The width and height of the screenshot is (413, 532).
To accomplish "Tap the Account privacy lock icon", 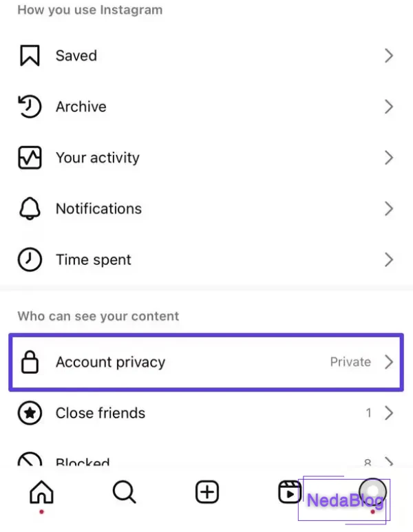I will pyautogui.click(x=30, y=363).
